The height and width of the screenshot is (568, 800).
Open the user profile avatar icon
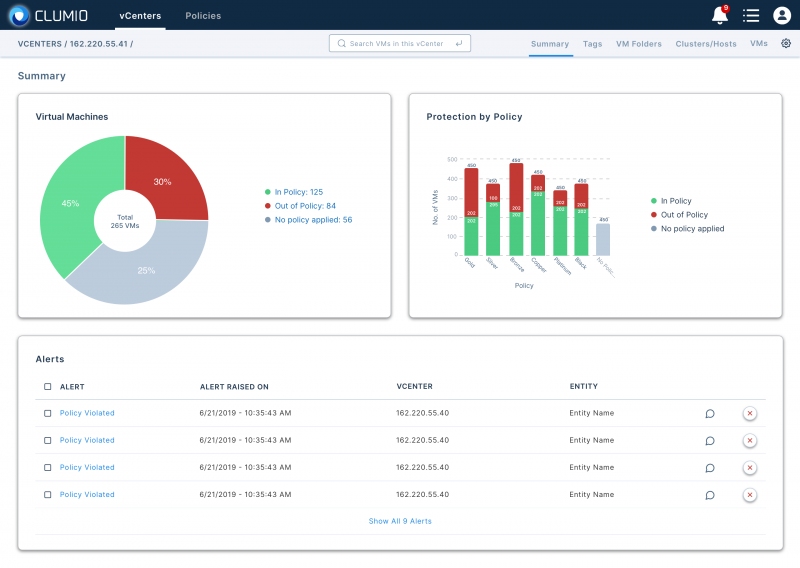point(782,15)
